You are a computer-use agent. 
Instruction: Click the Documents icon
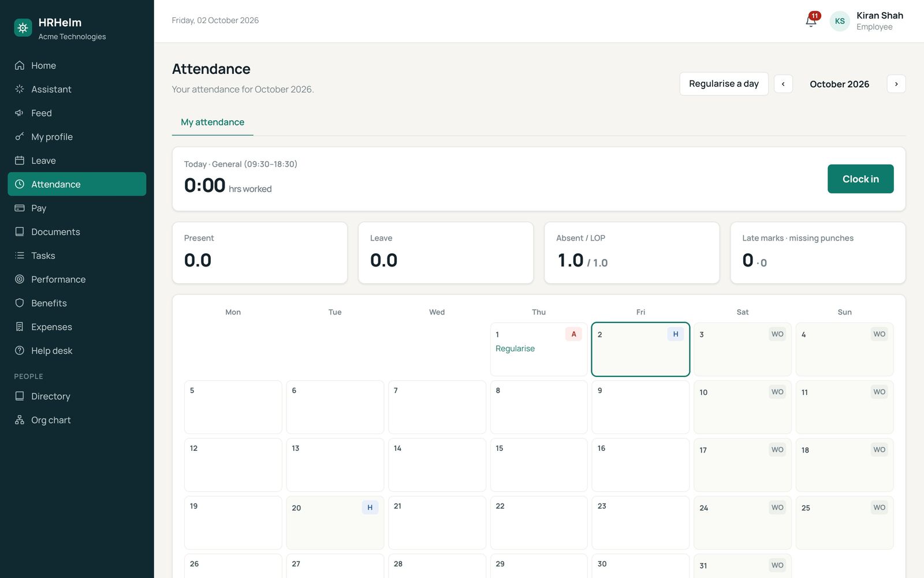point(20,231)
